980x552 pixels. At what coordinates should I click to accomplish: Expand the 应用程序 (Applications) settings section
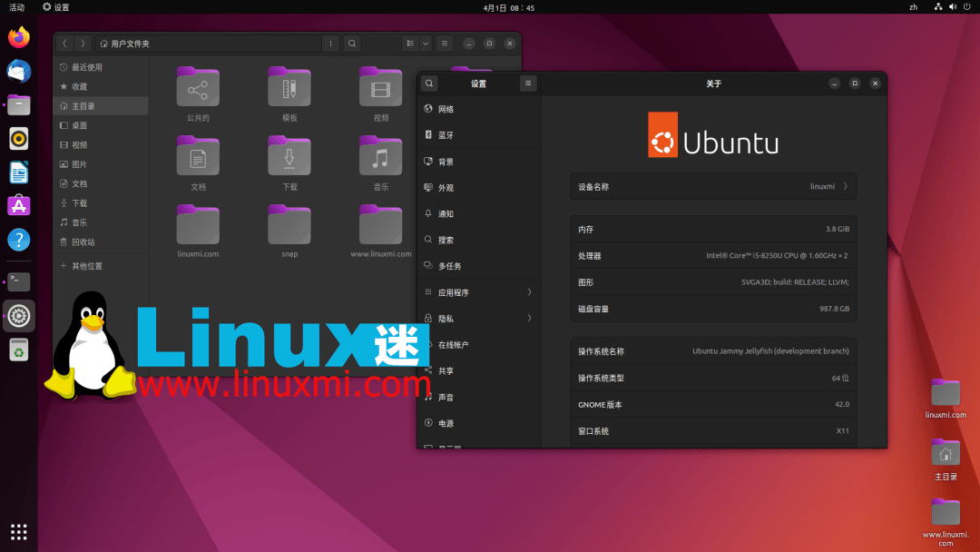478,292
